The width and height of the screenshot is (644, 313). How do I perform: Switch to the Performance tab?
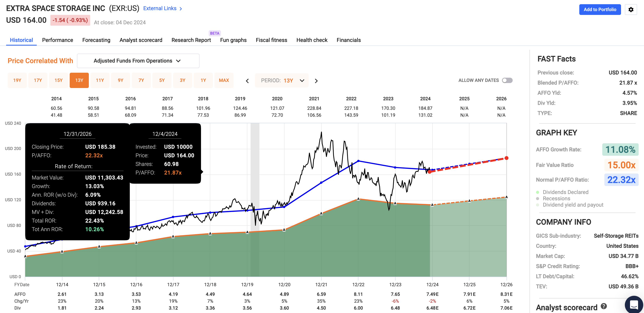click(57, 40)
